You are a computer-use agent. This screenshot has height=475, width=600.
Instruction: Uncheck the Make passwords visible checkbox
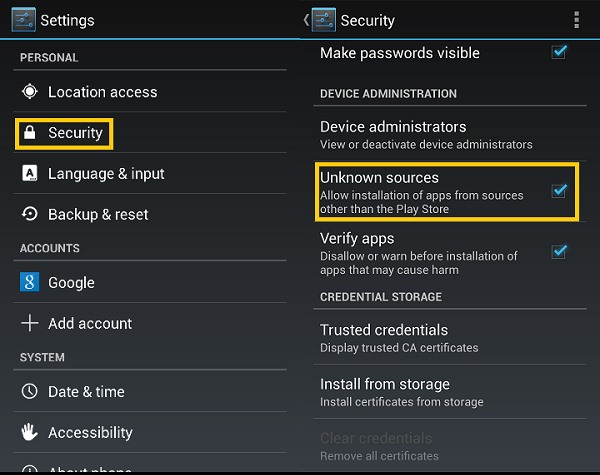[559, 52]
